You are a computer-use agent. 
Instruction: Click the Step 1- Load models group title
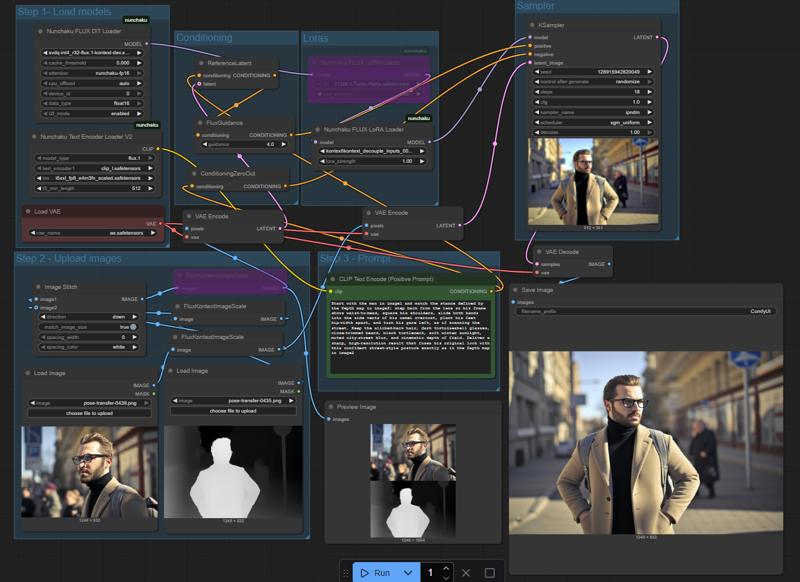(x=64, y=12)
